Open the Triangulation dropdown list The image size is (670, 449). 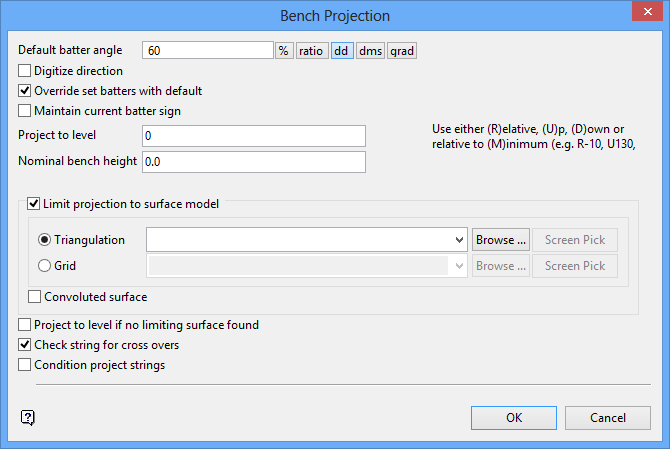(459, 240)
